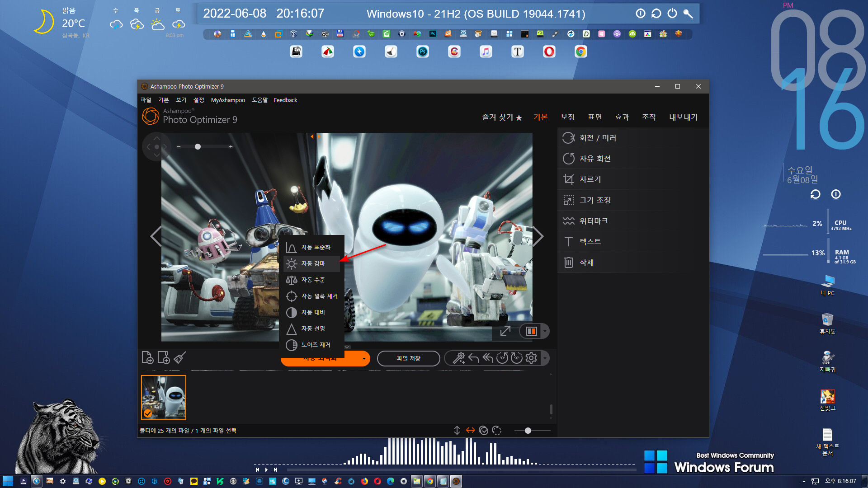Image resolution: width=868 pixels, height=488 pixels.
Task: Rotate image 90° right icon
Action: click(517, 358)
